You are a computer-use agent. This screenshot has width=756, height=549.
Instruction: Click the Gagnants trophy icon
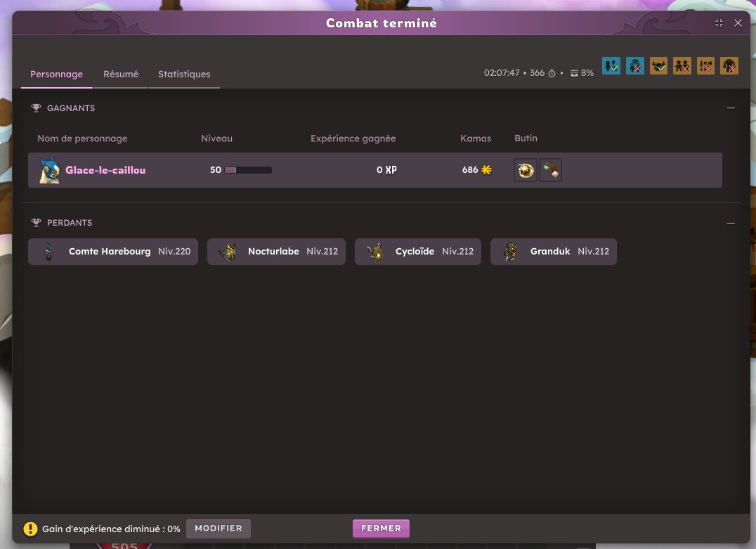coord(36,108)
